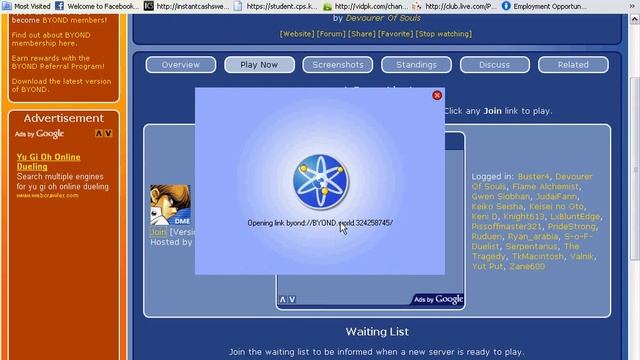The width and height of the screenshot is (640, 360).
Task: Click the [Favorite] link
Action: point(396,34)
